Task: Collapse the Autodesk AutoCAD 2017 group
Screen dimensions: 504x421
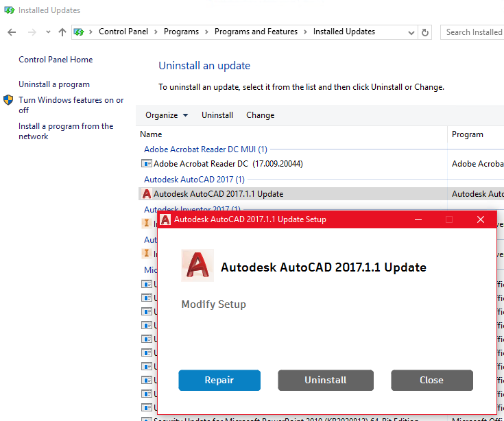Action: coord(194,180)
